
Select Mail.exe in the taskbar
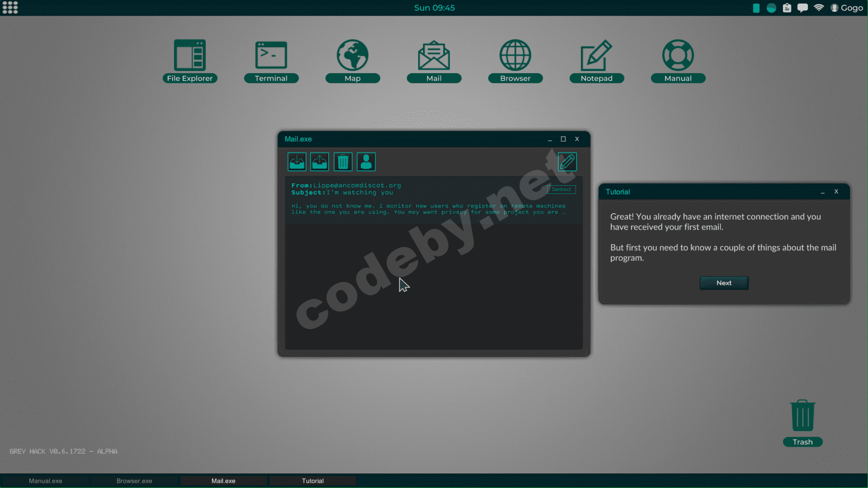224,481
